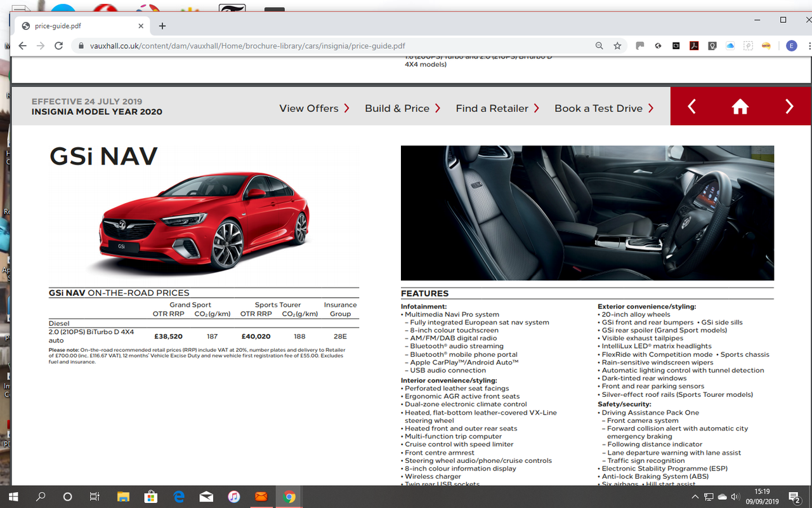Click the zoom magnifier in address bar
812x508 pixels.
click(599, 46)
